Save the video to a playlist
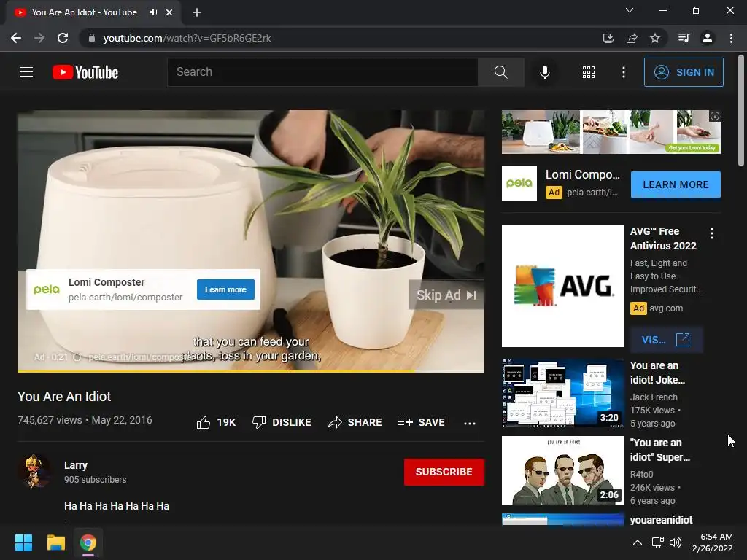Image resolution: width=747 pixels, height=560 pixels. 422,422
